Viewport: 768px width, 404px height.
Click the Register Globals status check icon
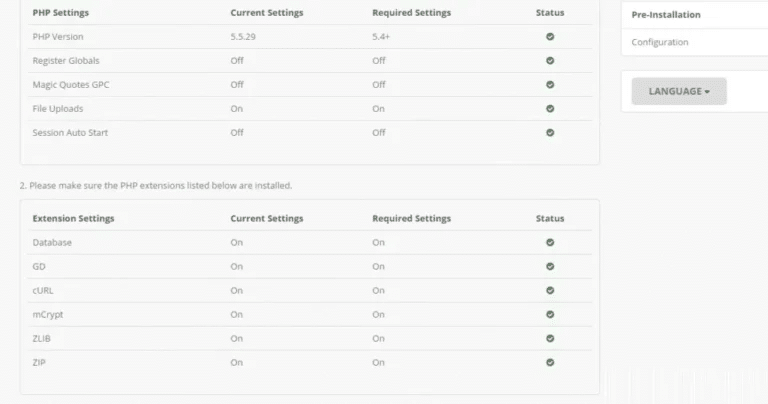[x=550, y=61]
